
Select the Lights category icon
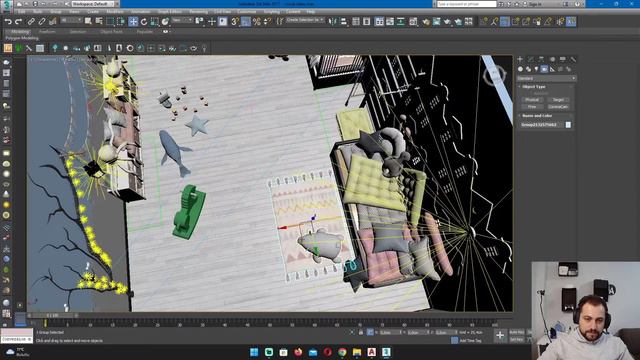point(536,69)
